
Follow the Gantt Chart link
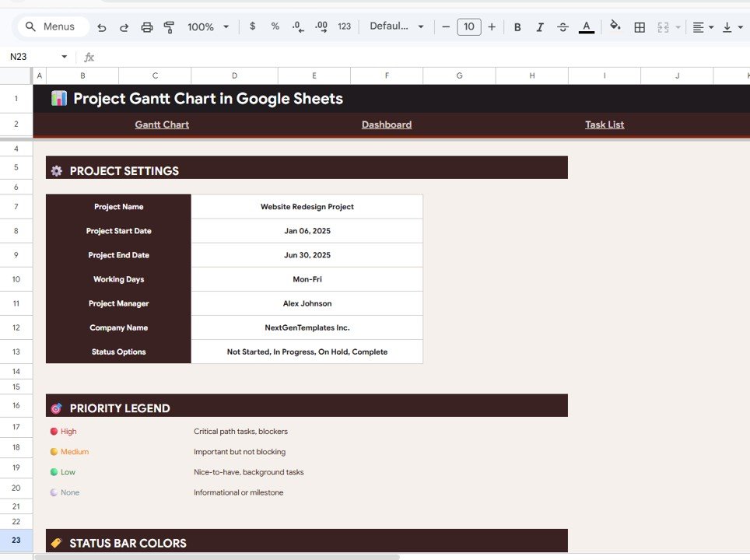tap(161, 124)
